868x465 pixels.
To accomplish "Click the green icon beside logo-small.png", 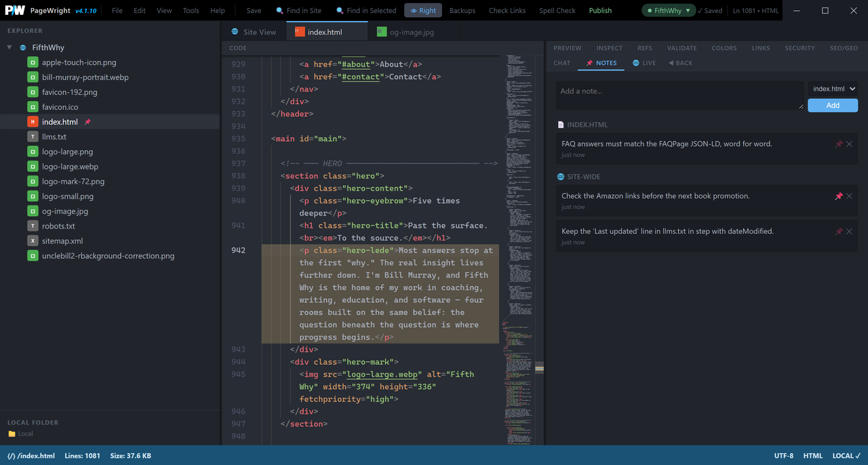I will pyautogui.click(x=33, y=197).
